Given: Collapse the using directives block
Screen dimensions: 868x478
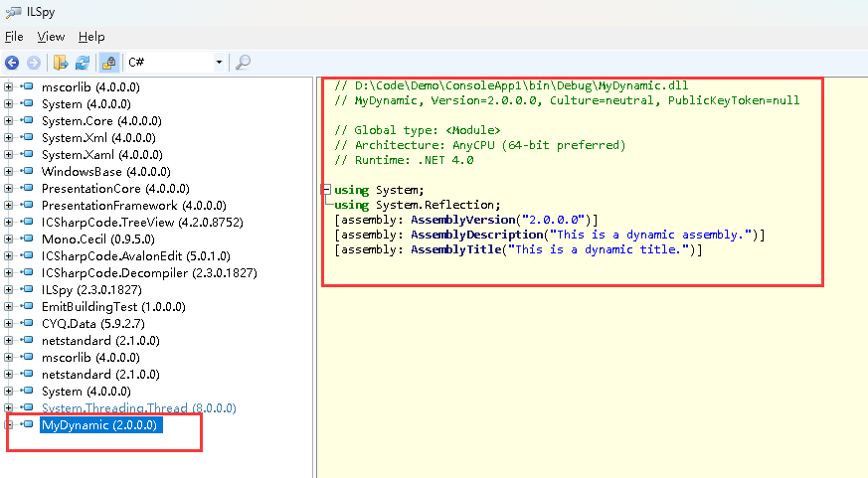Looking at the screenshot, I should point(326,190).
